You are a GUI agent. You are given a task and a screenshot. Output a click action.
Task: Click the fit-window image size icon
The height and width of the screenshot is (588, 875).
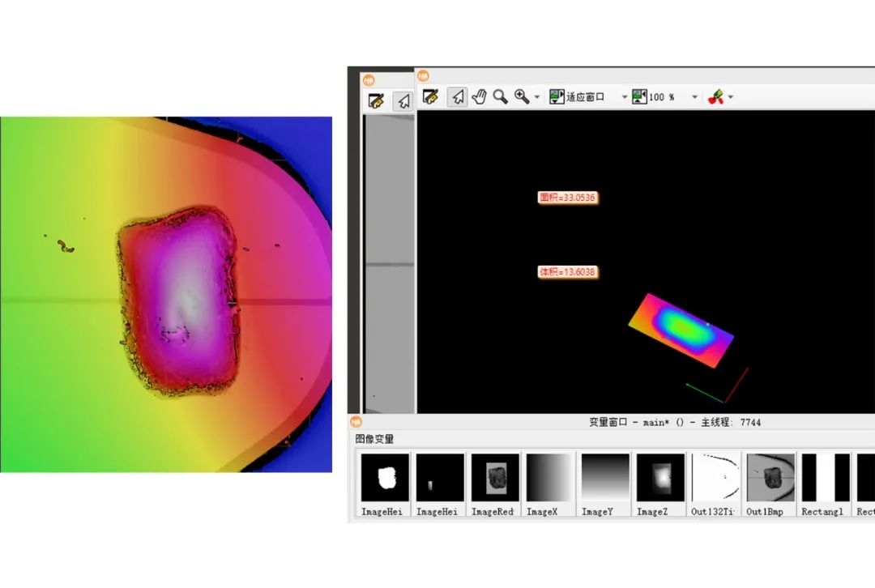pyautogui.click(x=557, y=97)
